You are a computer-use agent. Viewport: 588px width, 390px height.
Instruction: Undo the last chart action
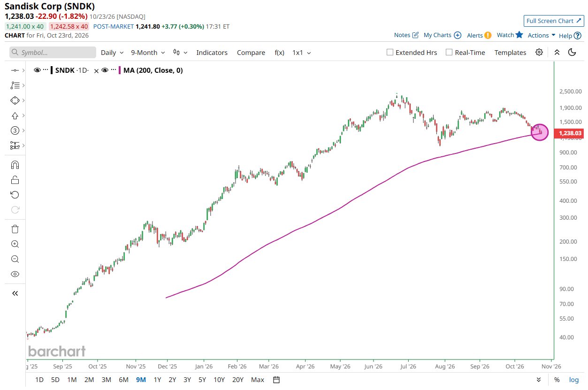pyautogui.click(x=15, y=195)
